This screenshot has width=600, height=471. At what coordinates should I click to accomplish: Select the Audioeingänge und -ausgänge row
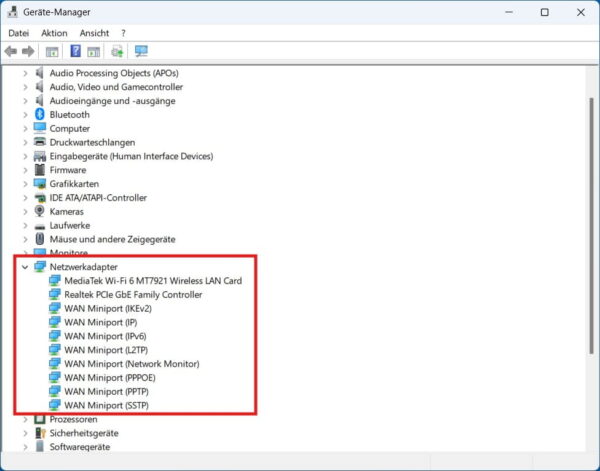point(112,101)
